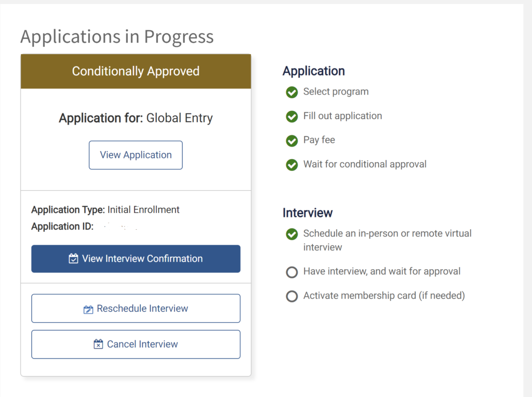Click the green checkmark for Wait for conditional approval

click(292, 165)
